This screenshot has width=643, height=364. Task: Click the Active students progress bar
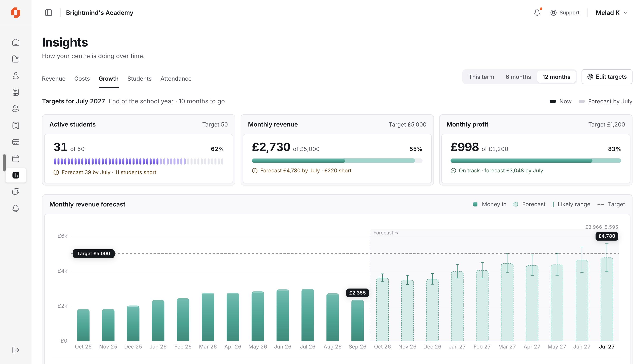[139, 161]
